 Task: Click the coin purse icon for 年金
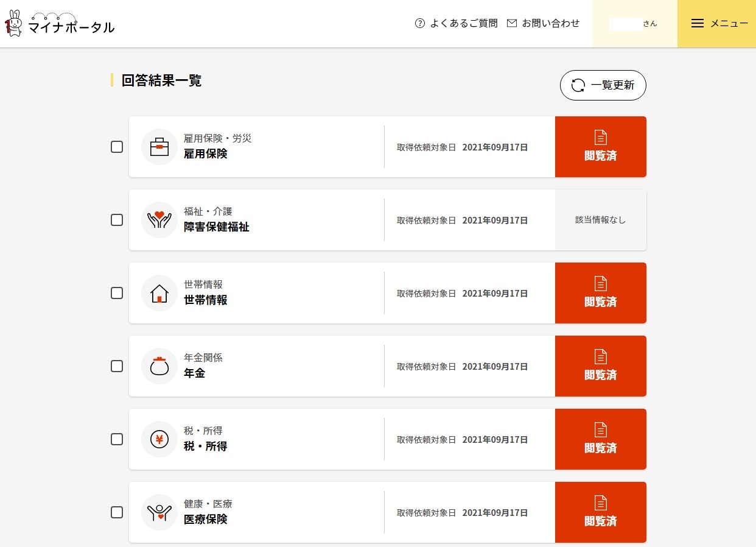coord(159,366)
